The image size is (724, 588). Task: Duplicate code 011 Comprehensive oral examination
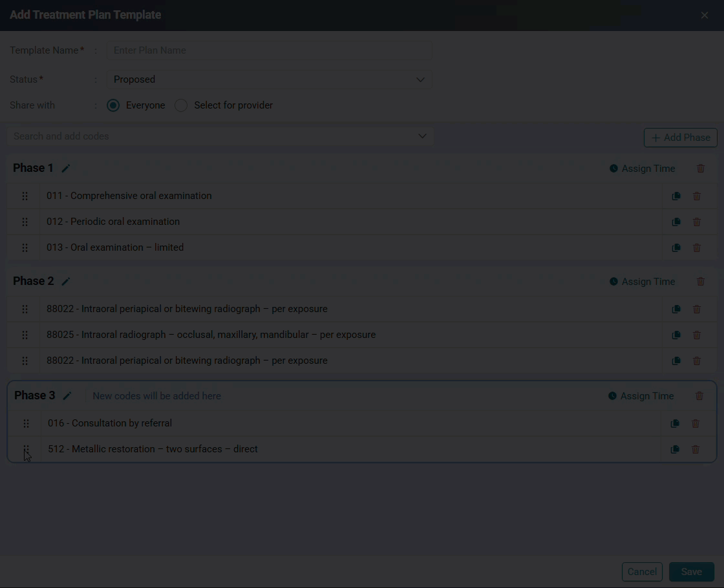pos(676,196)
